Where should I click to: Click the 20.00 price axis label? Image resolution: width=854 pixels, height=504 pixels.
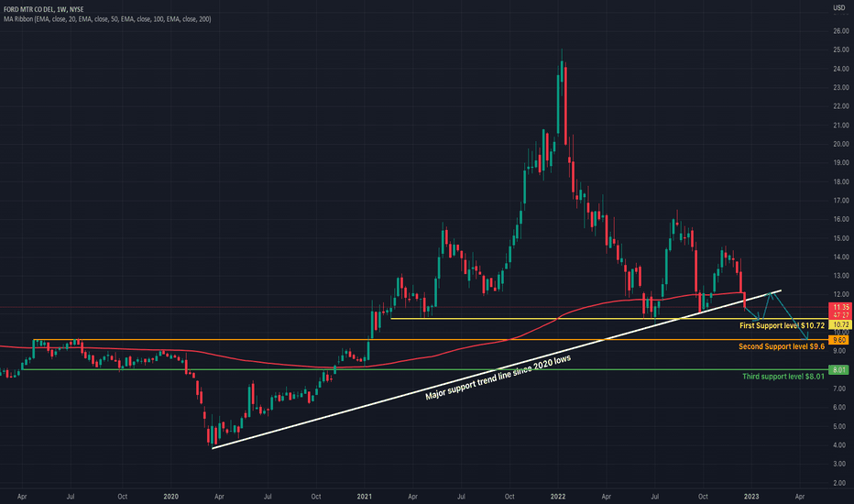click(x=841, y=145)
